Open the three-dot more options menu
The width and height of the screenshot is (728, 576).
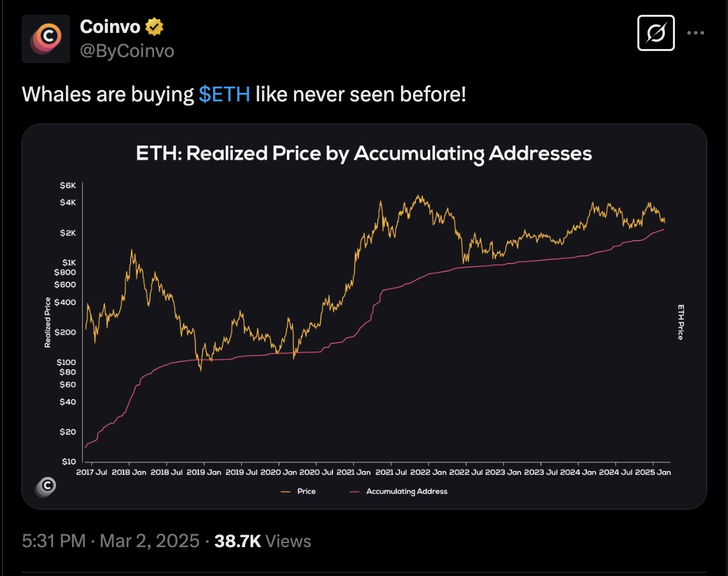[x=697, y=32]
